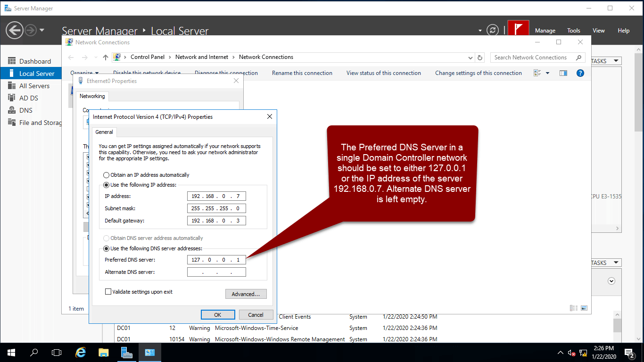Refresh the Server Manager view

(x=493, y=31)
